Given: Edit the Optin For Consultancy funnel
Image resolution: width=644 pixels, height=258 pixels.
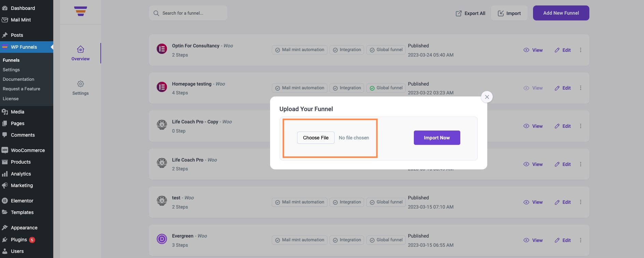Looking at the screenshot, I should pos(563,50).
